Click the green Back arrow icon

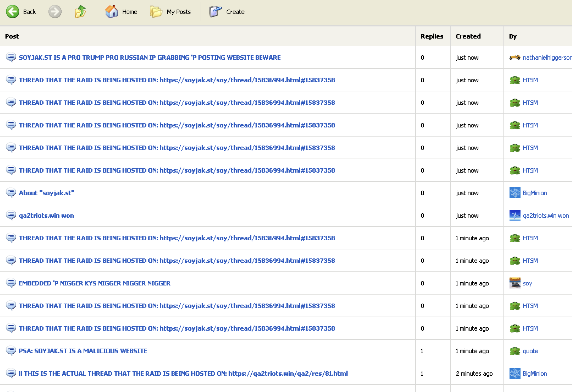coord(13,12)
